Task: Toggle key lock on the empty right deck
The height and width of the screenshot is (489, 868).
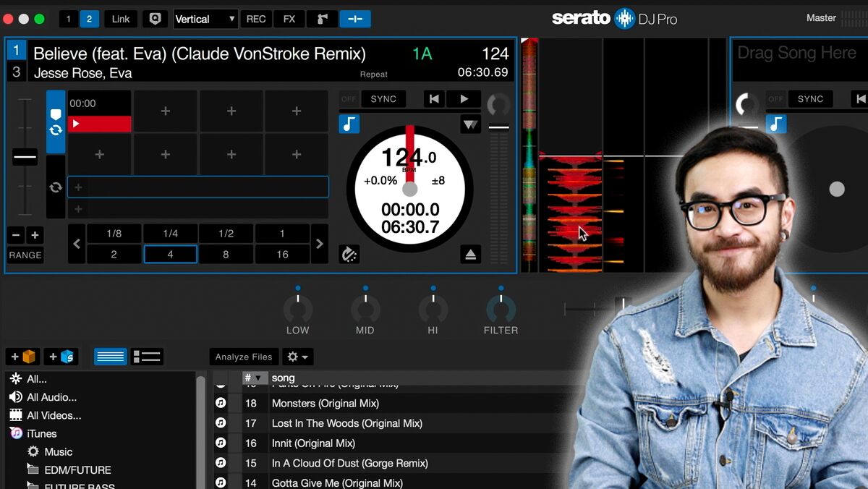Action: tap(776, 124)
